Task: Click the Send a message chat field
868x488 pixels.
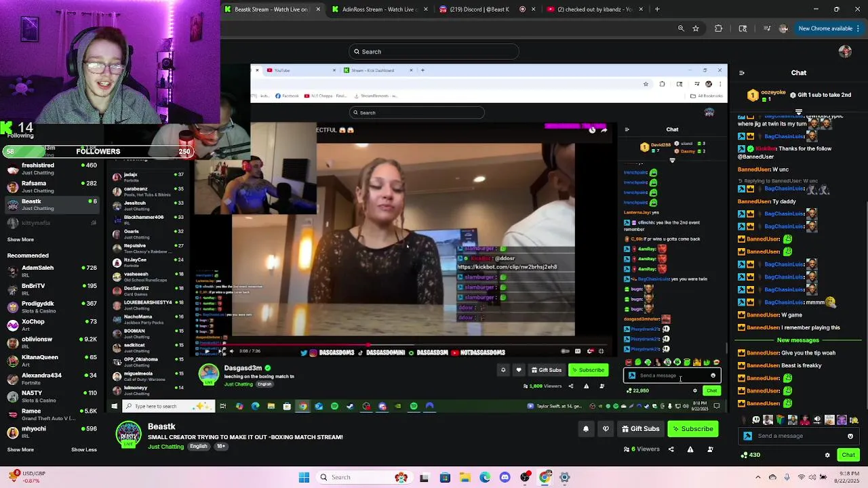Action: click(798, 436)
